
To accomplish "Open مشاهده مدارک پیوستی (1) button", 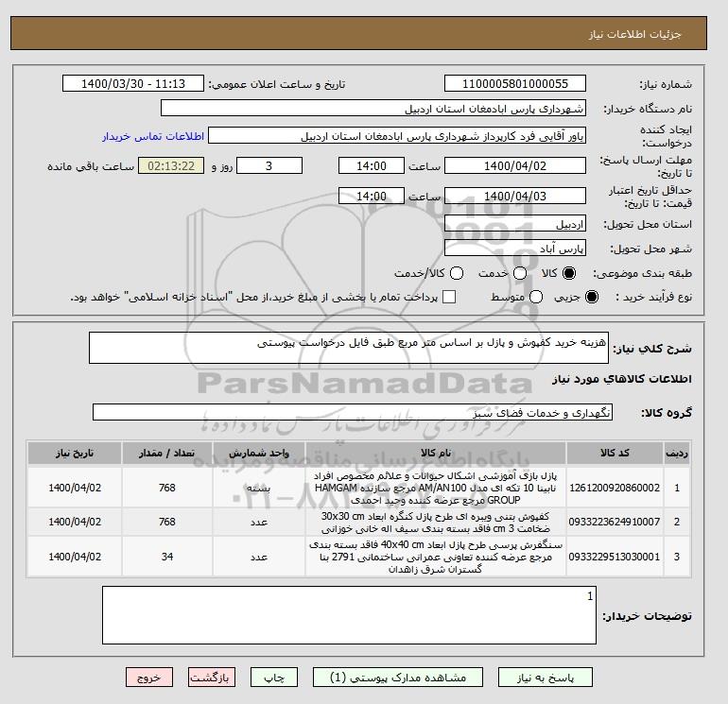I will 398,678.
